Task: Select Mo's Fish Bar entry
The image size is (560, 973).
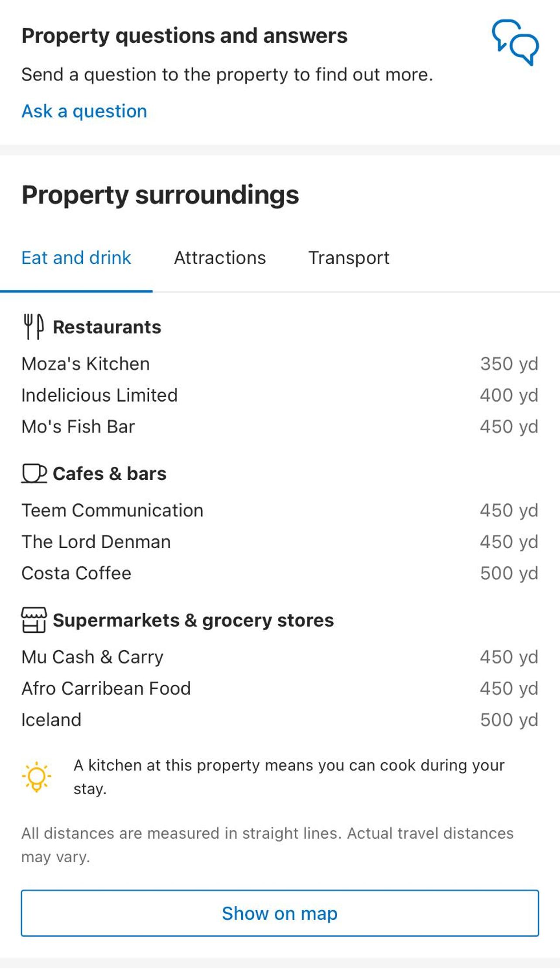Action: coord(280,427)
